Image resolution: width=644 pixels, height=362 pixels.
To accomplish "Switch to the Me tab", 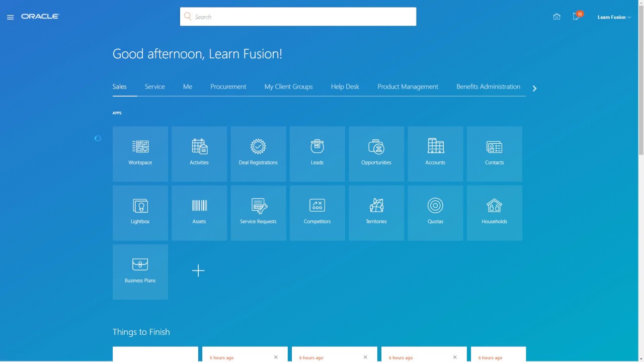I will click(x=188, y=86).
